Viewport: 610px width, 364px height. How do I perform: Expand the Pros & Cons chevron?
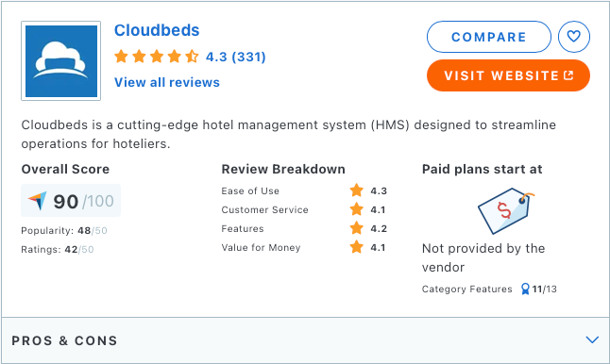click(592, 339)
